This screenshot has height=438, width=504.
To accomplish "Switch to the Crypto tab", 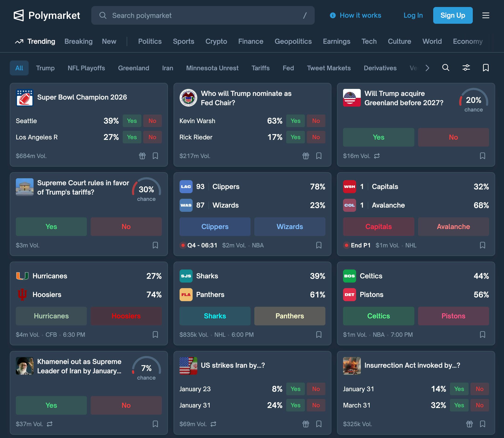I will pyautogui.click(x=216, y=42).
